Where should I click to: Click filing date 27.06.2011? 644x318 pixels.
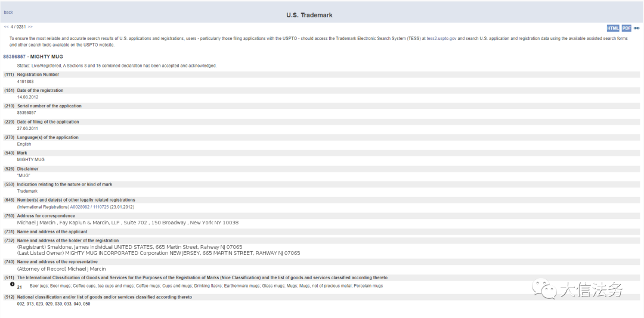pos(27,129)
